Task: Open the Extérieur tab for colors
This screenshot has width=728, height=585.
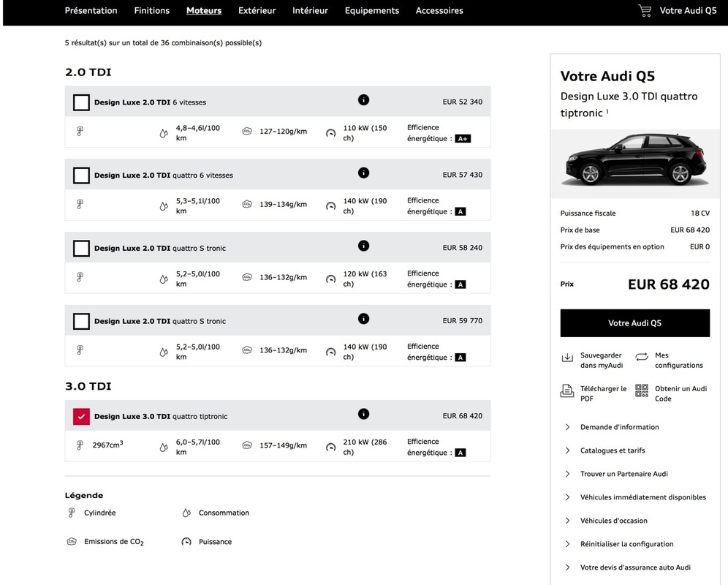Action: point(257,11)
